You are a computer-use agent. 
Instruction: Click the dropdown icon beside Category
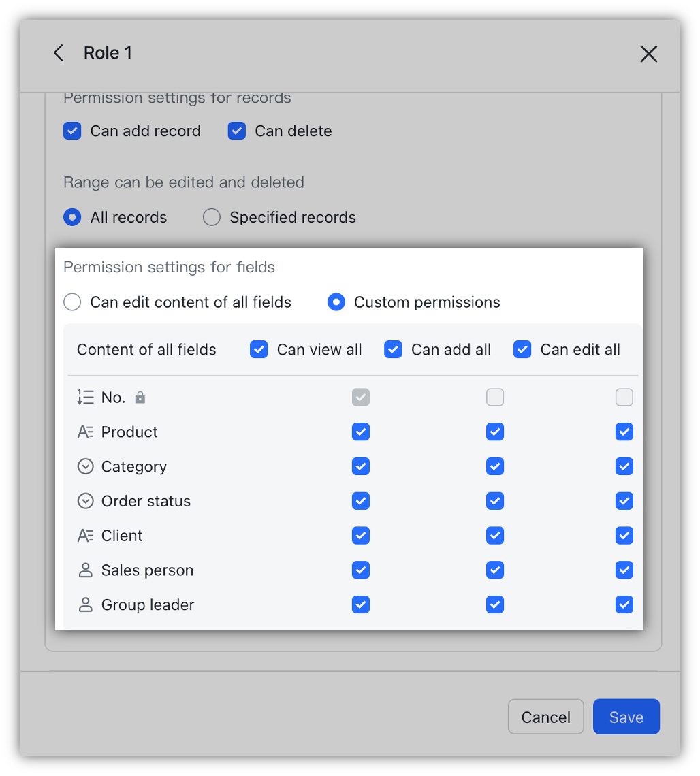click(x=85, y=467)
